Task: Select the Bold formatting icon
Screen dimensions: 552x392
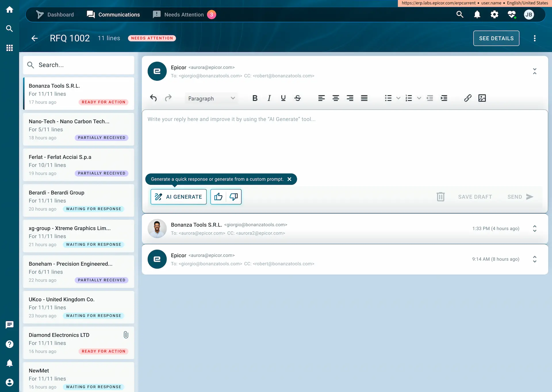Action: click(255, 98)
